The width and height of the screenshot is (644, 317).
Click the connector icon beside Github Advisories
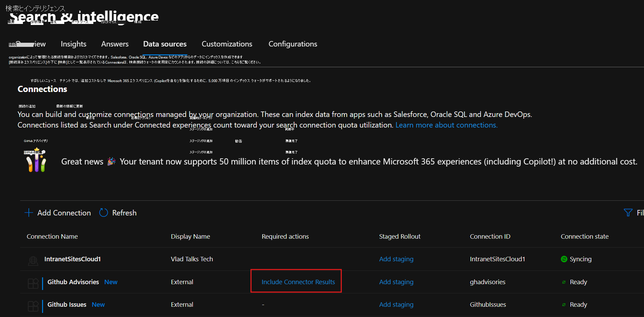click(x=33, y=283)
